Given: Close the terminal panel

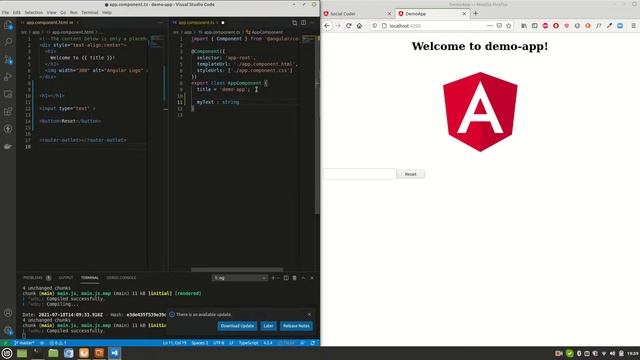Looking at the screenshot, I should click(x=312, y=278).
